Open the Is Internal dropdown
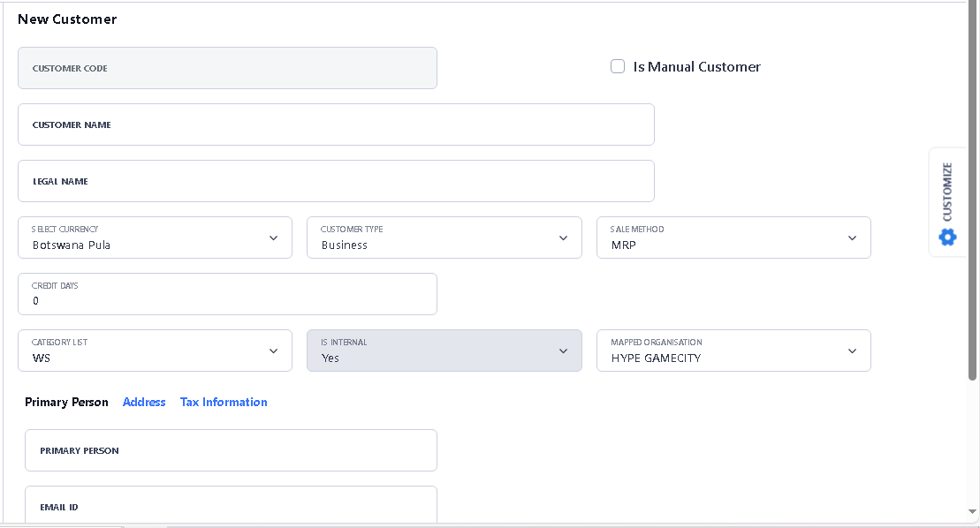 coord(444,351)
